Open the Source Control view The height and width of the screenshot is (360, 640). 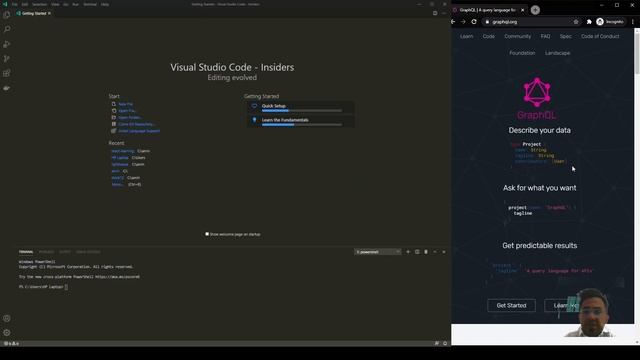(x=7, y=59)
